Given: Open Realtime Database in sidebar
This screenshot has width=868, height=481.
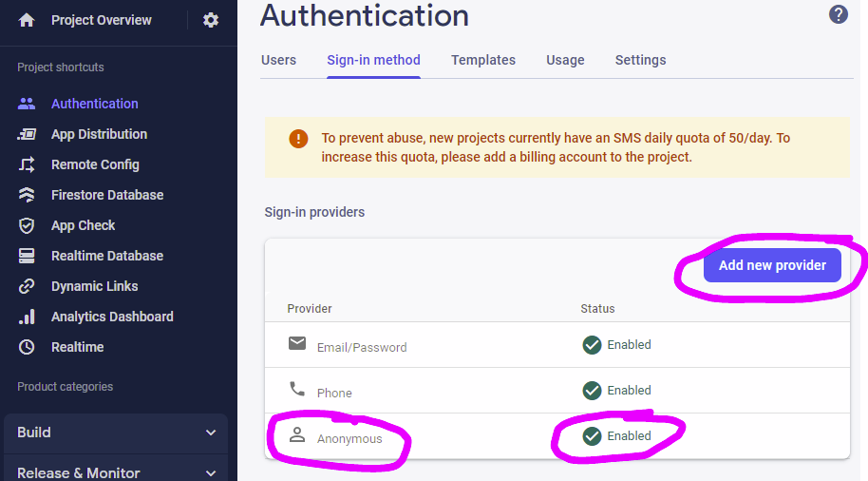Looking at the screenshot, I should pos(107,256).
